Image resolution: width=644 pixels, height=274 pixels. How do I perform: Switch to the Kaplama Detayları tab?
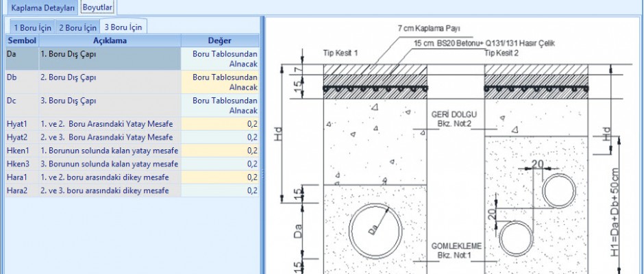click(42, 8)
